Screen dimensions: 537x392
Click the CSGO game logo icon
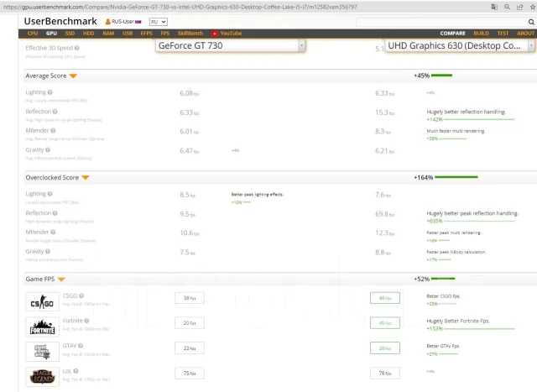[x=42, y=301]
